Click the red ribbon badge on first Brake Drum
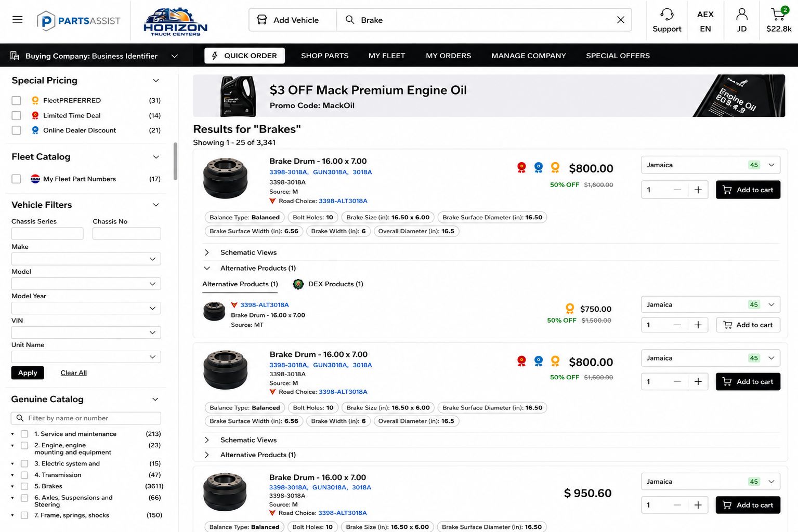Viewport: 798px width, 532px height. (x=521, y=167)
